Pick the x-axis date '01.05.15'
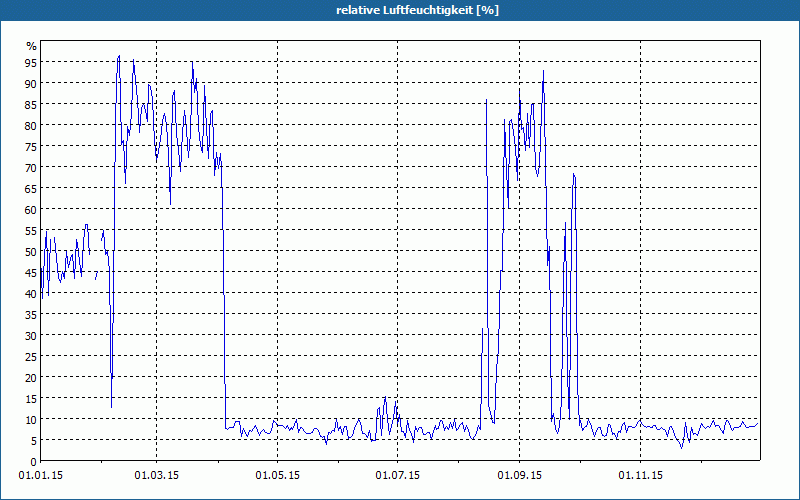 [x=278, y=476]
